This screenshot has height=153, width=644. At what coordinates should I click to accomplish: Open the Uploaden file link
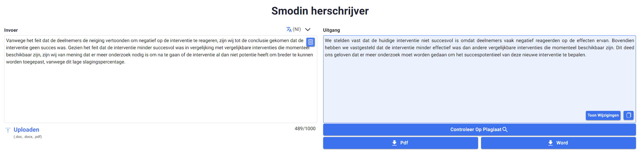[x=26, y=130]
